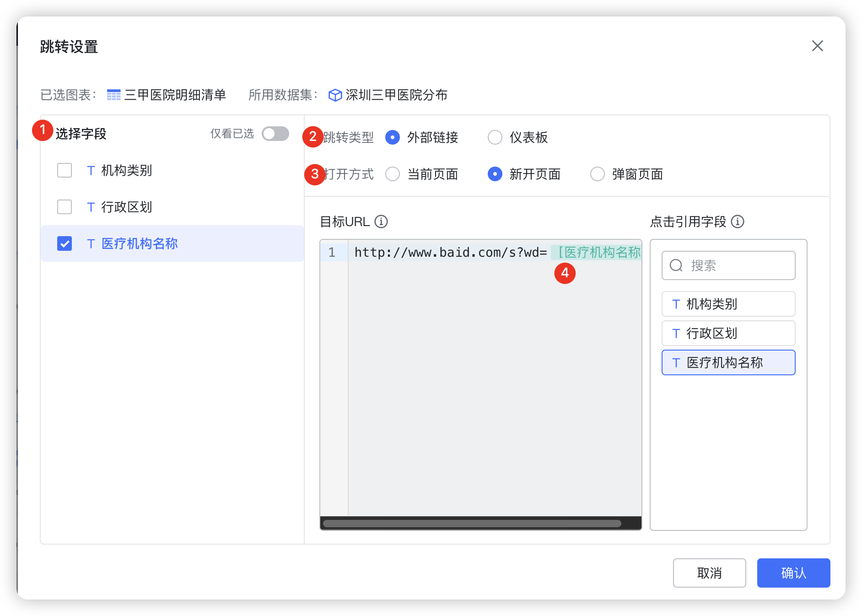Click line number 1 in the URL editor
Image resolution: width=862 pixels, height=616 pixels.
pos(332,252)
